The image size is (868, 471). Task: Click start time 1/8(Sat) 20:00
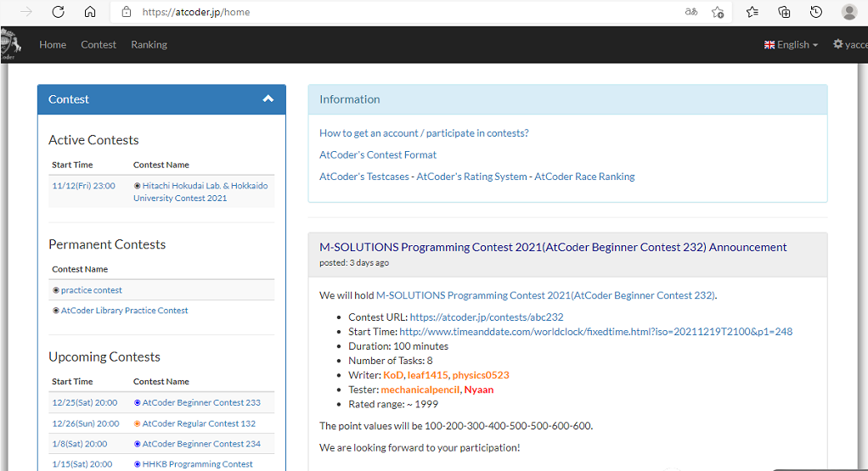point(80,444)
